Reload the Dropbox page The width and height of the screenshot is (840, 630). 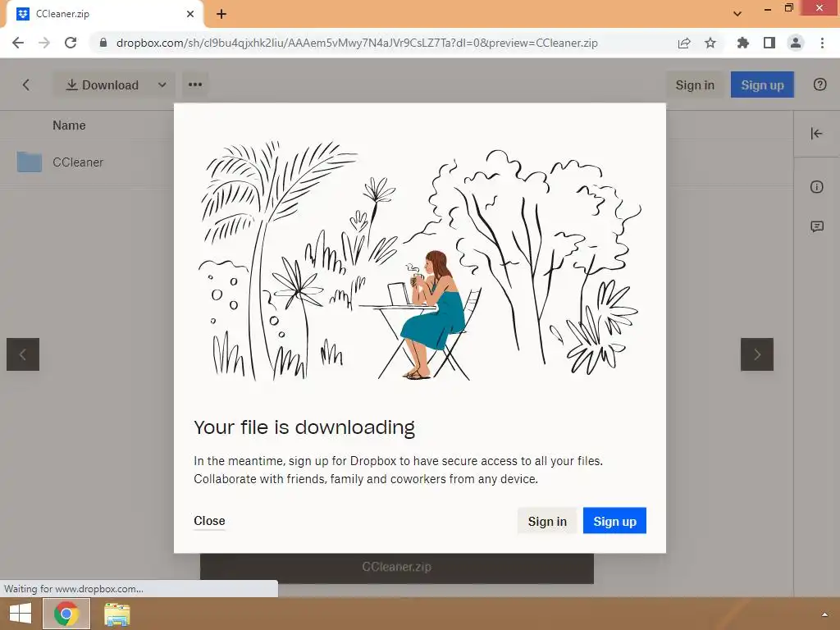coord(71,43)
